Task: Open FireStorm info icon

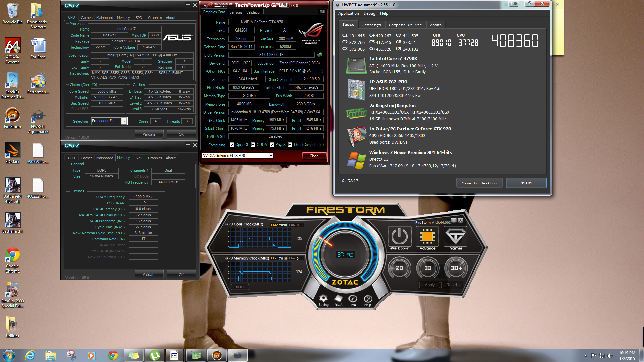Action: [353, 300]
